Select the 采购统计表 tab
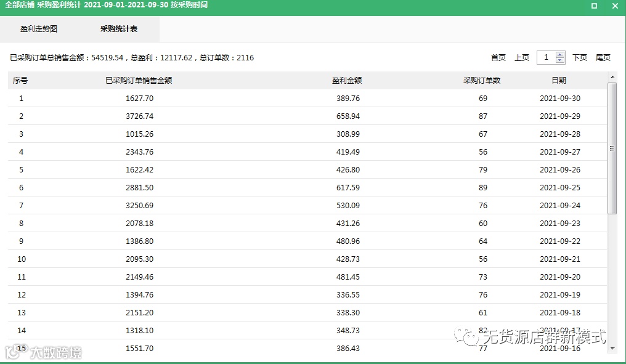 [119, 29]
